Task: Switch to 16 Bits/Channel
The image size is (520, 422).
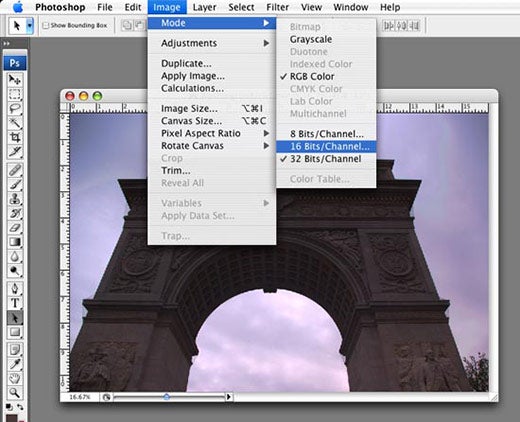Action: tap(326, 146)
